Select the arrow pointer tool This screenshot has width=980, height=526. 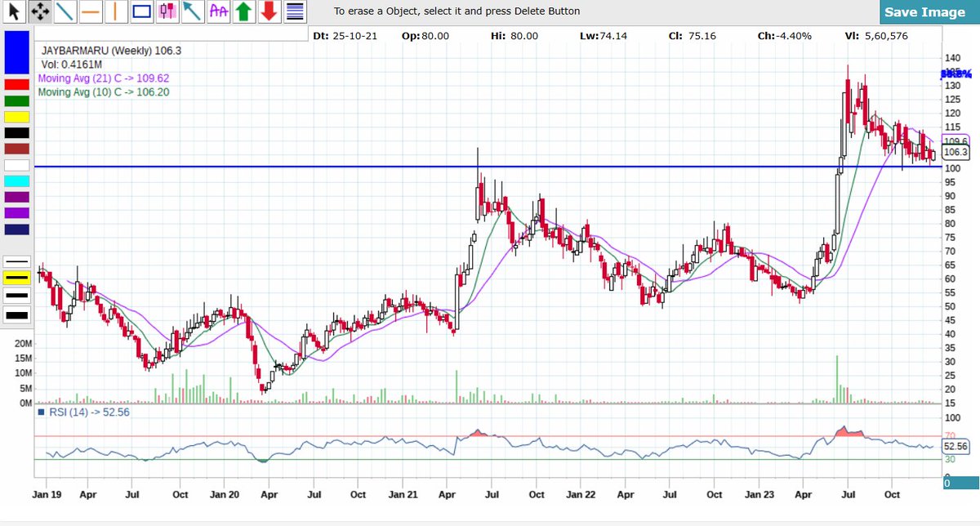coord(15,11)
